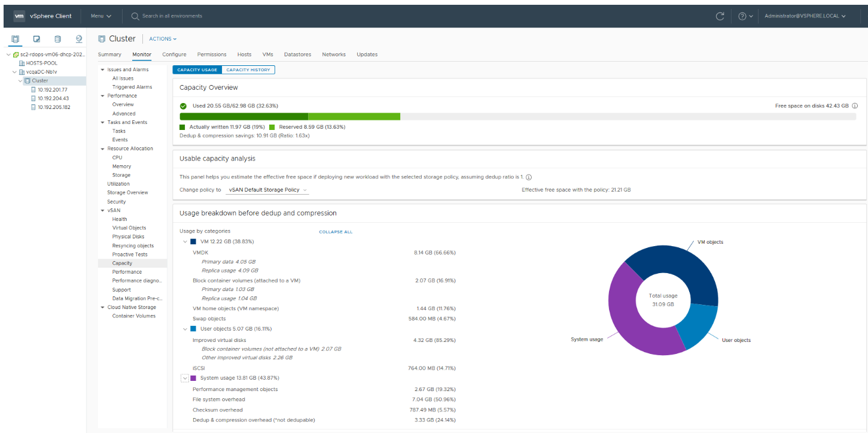Open the Hosts tab
This screenshot has height=433, width=868.
(244, 54)
